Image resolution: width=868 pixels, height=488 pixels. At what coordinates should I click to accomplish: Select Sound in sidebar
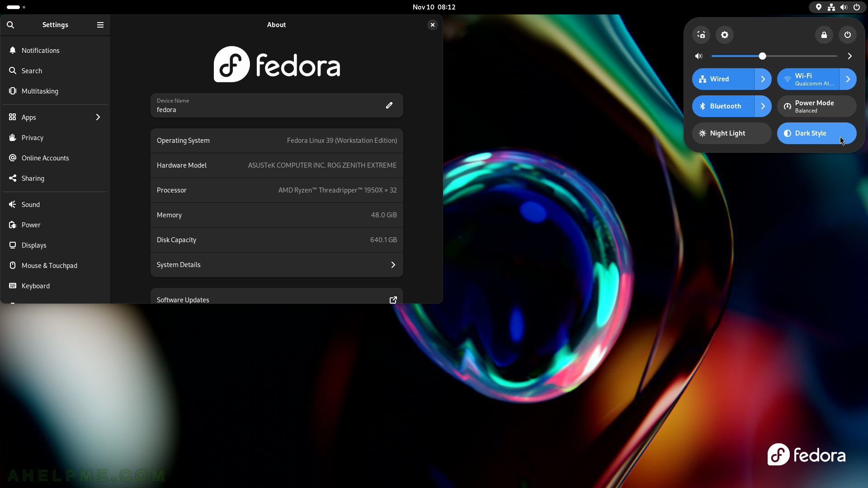pos(55,205)
